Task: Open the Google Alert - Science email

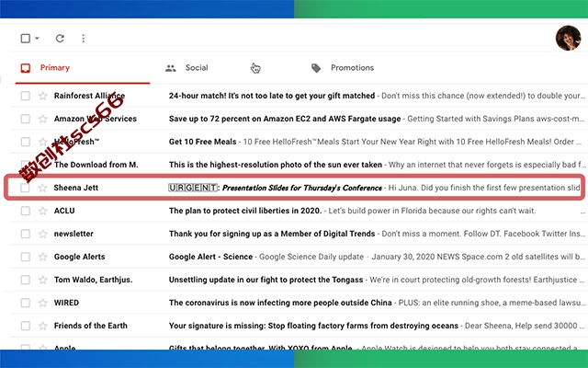Action: (210, 257)
